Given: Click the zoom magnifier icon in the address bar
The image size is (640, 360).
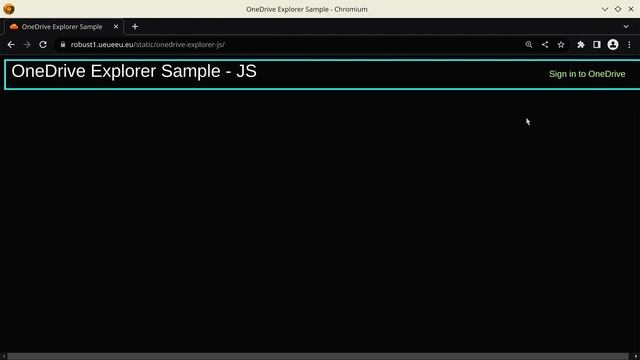Looking at the screenshot, I should pyautogui.click(x=529, y=44).
